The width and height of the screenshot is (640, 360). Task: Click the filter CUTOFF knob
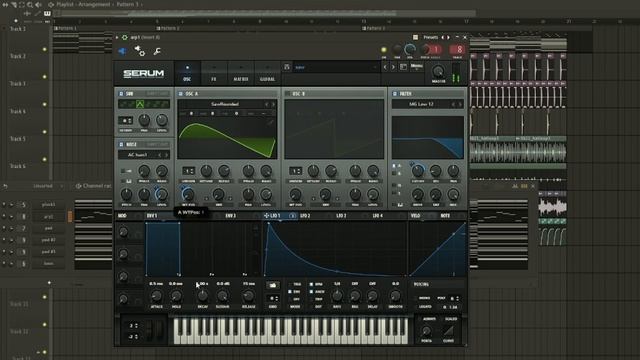[418, 171]
